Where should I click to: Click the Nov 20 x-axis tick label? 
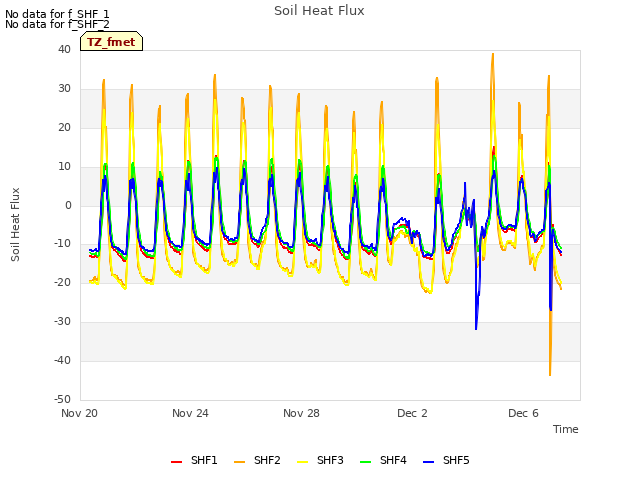[x=80, y=413]
